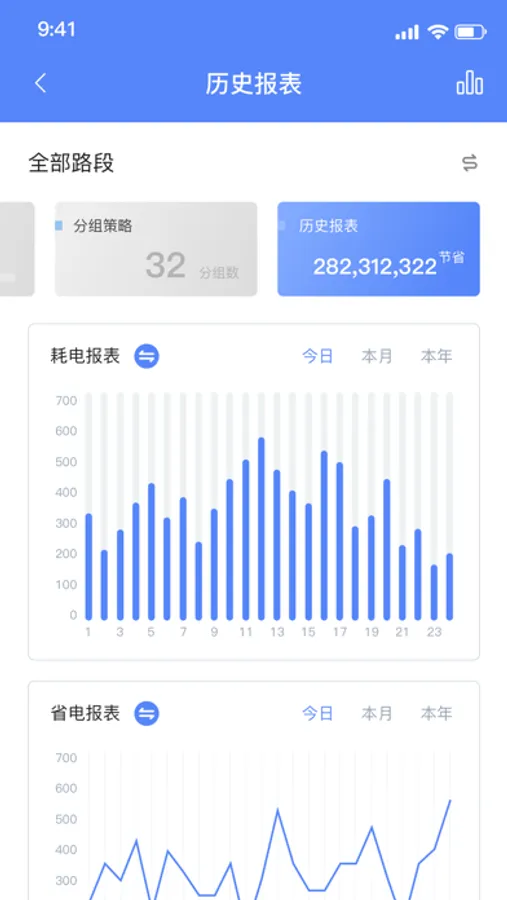Tap the 分组数 label

[219, 273]
